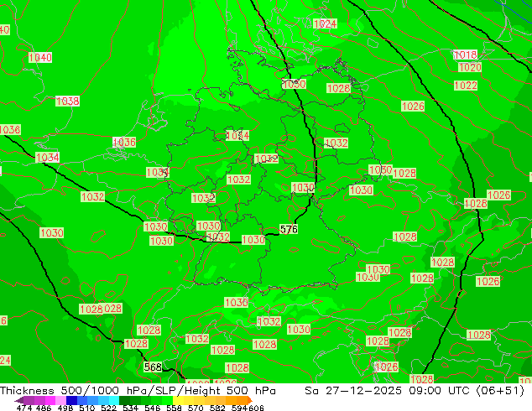Click the 568 height contour label
Image resolution: width=532 pixels, height=411 pixels.
click(x=153, y=367)
